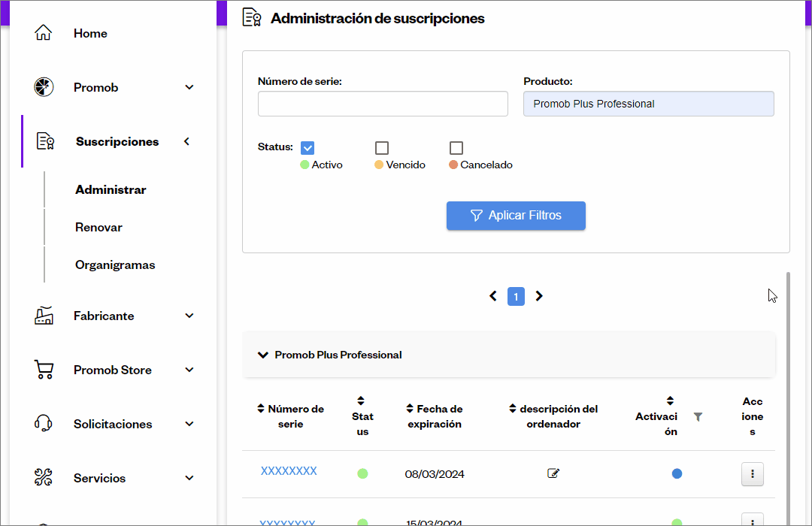Click the Promob logo icon in sidebar
Image resolution: width=812 pixels, height=526 pixels.
tap(44, 87)
